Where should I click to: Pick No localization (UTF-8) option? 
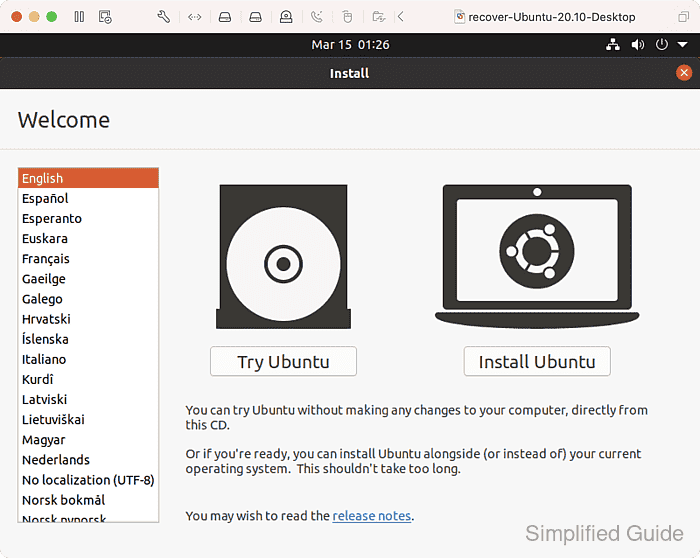[x=88, y=480]
